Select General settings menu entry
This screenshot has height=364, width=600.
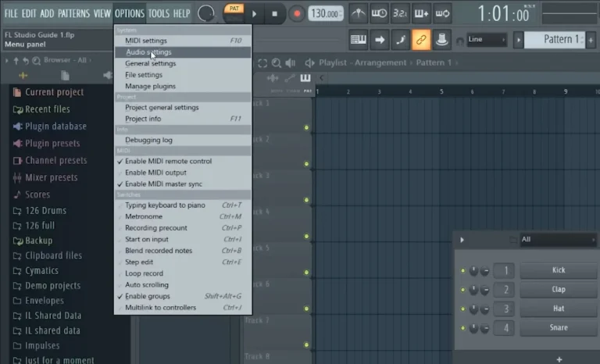[x=183, y=63]
